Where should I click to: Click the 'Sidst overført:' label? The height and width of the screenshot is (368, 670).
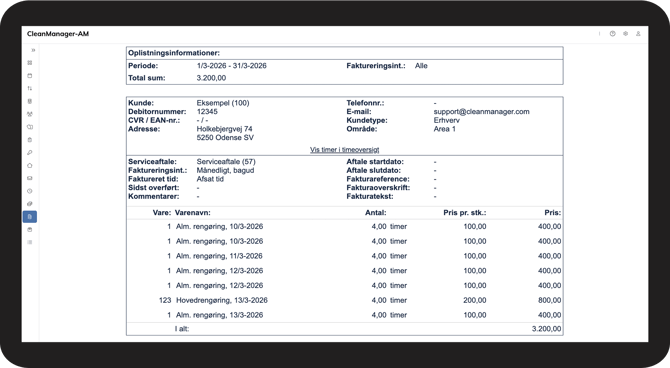[x=154, y=188]
